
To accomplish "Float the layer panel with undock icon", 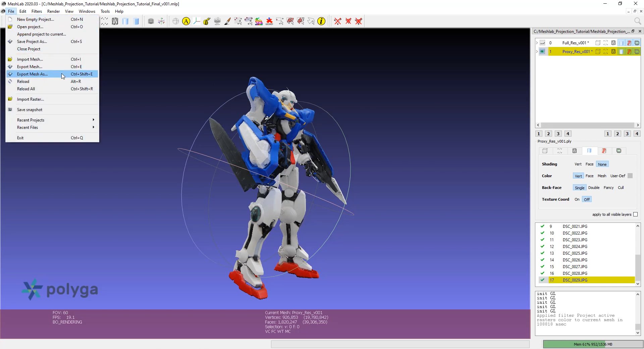I will [633, 31].
